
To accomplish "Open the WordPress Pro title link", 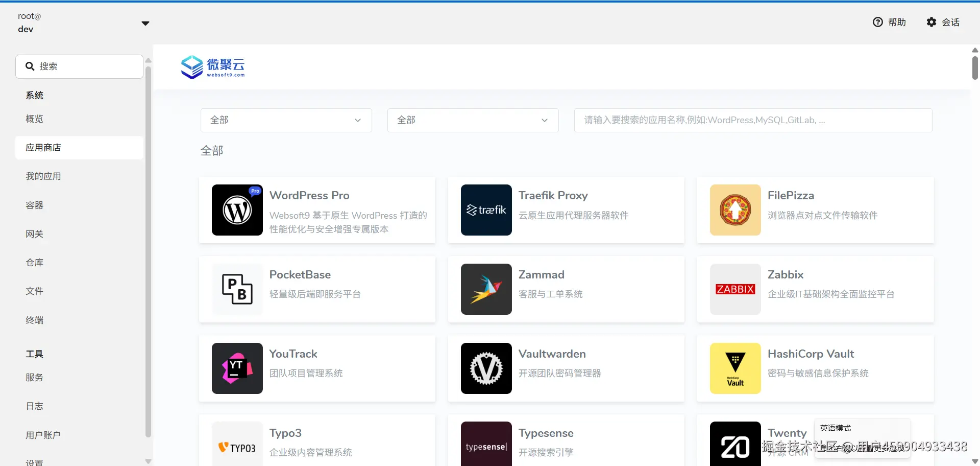I will (309, 195).
